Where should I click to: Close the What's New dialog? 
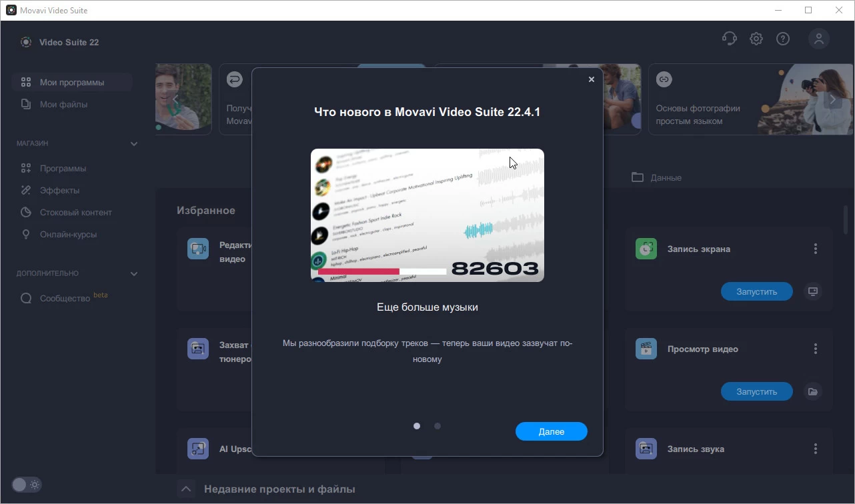click(591, 79)
